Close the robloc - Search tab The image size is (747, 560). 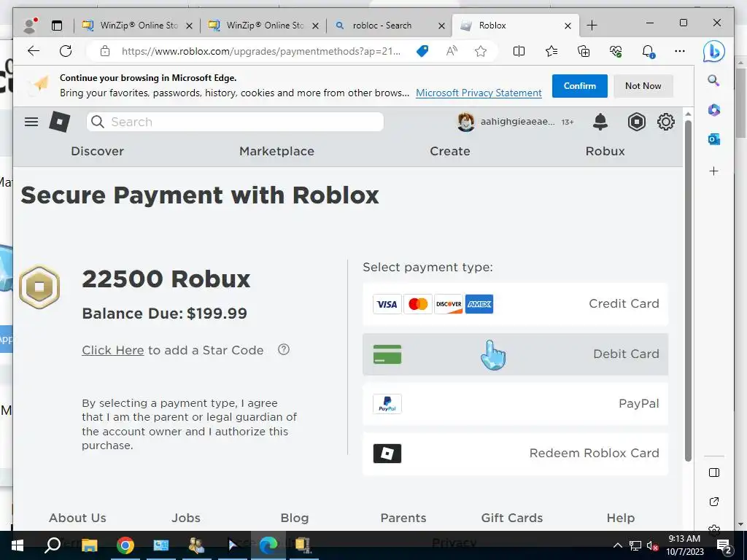pos(441,26)
